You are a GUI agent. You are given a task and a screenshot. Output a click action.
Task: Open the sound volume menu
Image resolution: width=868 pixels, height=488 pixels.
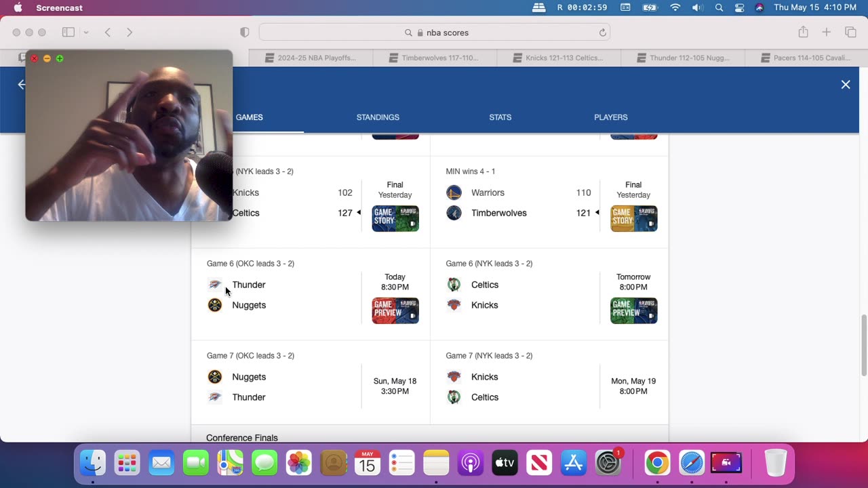coord(697,7)
